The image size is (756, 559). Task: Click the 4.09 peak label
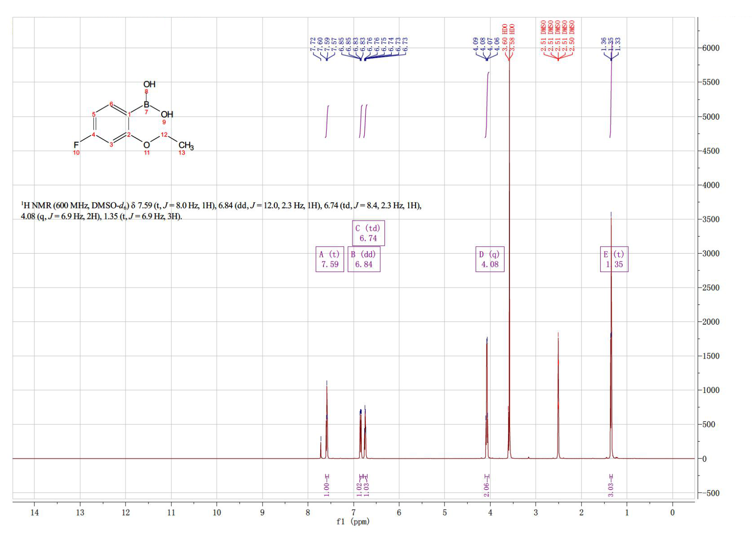pos(476,44)
